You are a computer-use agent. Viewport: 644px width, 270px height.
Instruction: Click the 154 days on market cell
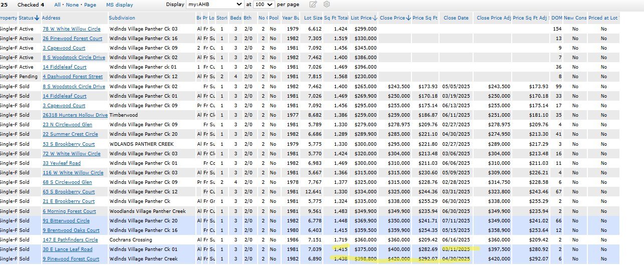coord(557,29)
